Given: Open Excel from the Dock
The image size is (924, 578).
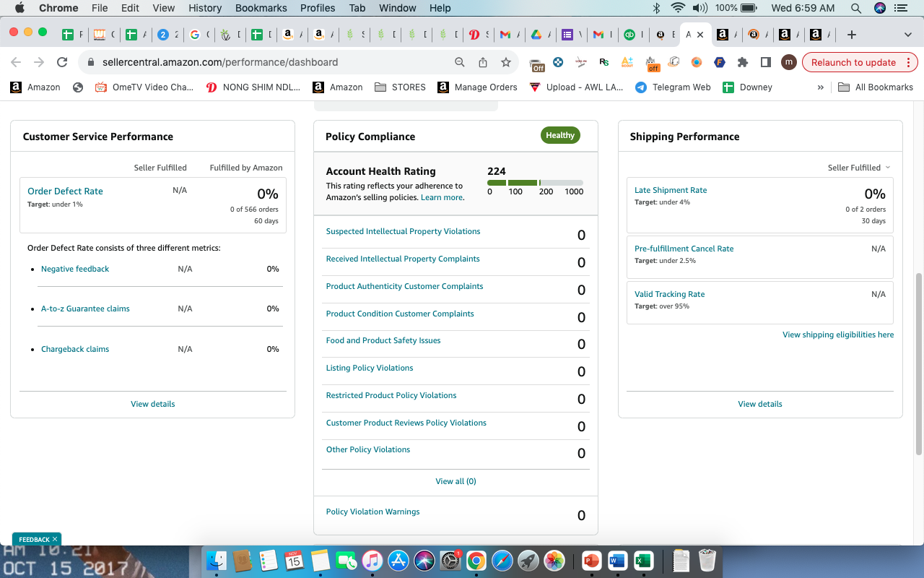Looking at the screenshot, I should click(x=643, y=560).
